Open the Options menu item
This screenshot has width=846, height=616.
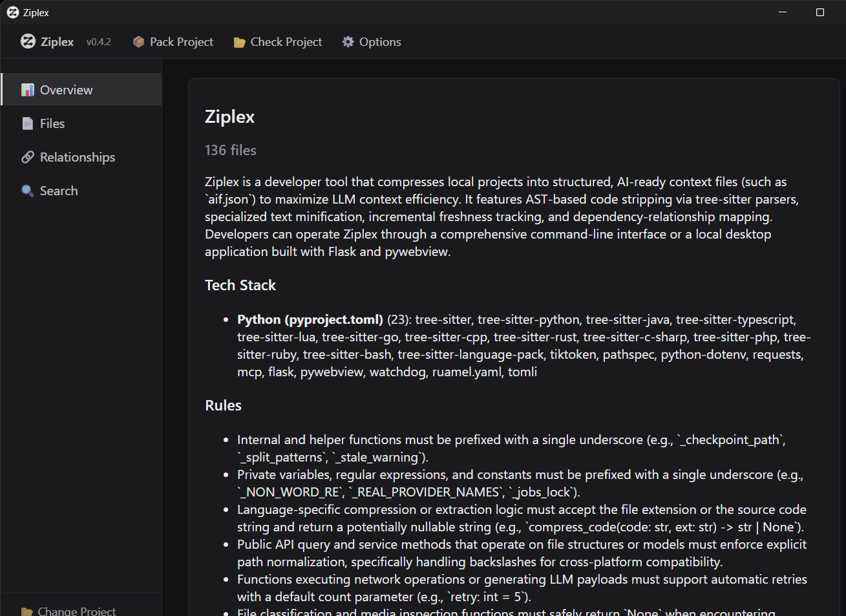click(372, 42)
